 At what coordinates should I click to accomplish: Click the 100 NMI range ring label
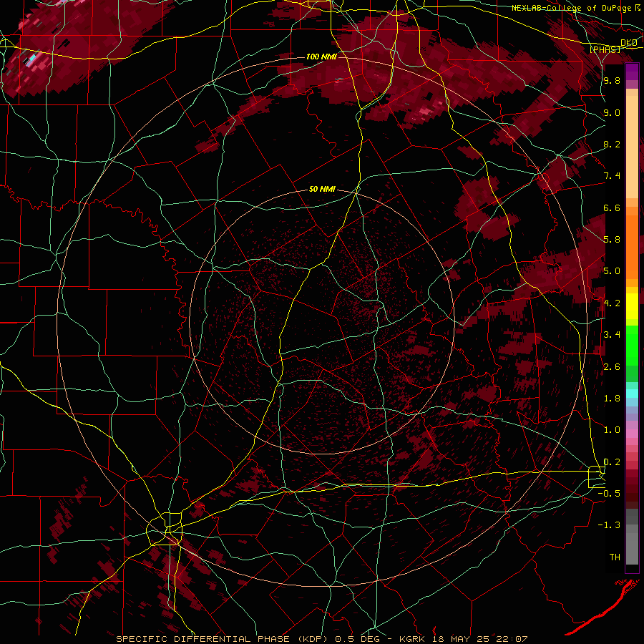pyautogui.click(x=321, y=57)
